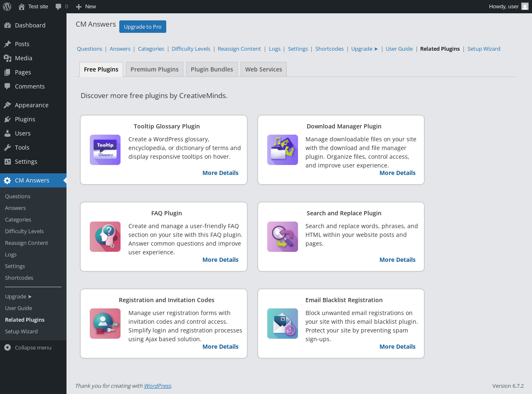
Task: Open Logs link in top navigation
Action: [275, 49]
